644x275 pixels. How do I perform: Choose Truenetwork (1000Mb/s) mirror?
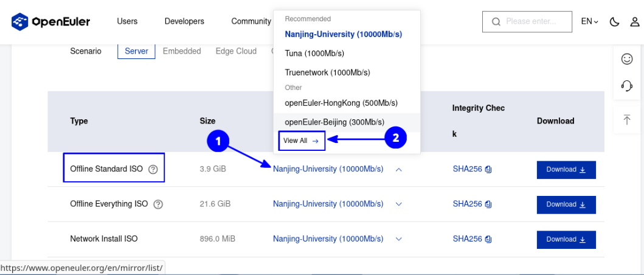point(327,73)
